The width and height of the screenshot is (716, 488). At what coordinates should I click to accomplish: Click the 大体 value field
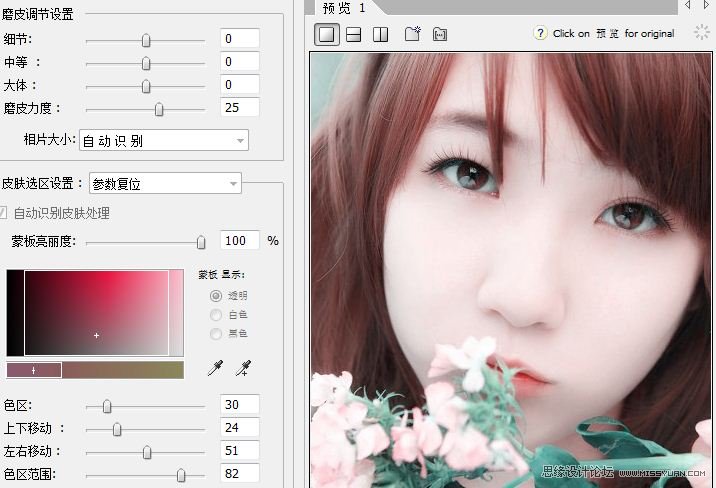coord(240,84)
